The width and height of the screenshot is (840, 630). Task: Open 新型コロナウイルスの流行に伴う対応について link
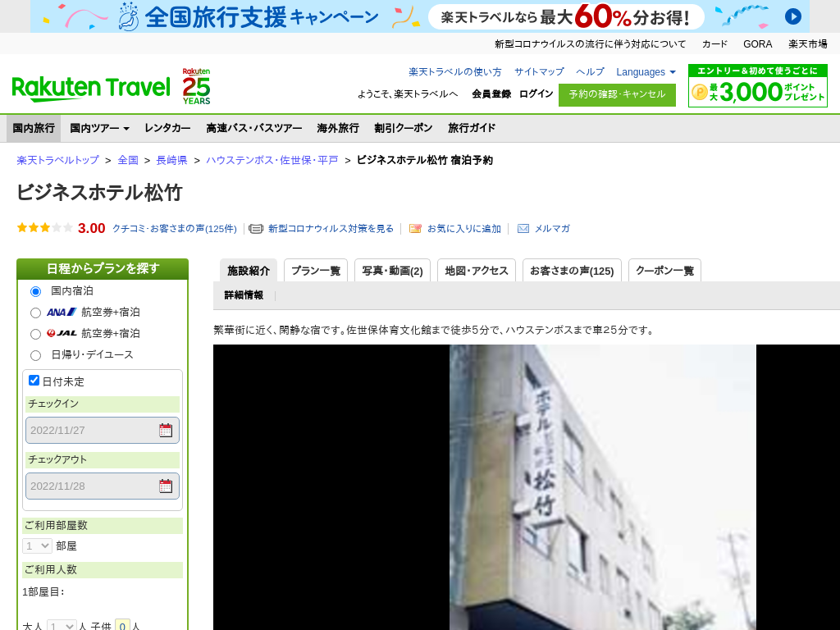590,44
